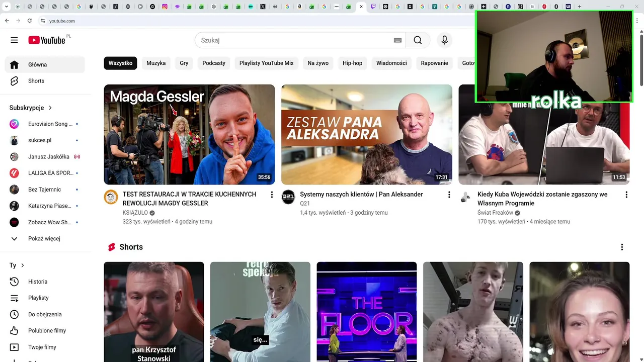
Task: Select the Rapowanie chip
Action: coord(434,63)
